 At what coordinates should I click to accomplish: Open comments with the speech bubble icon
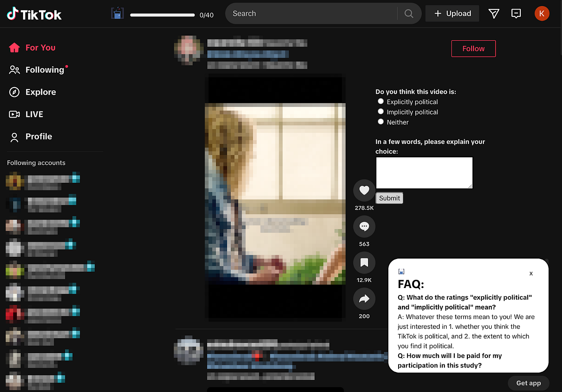[364, 227]
